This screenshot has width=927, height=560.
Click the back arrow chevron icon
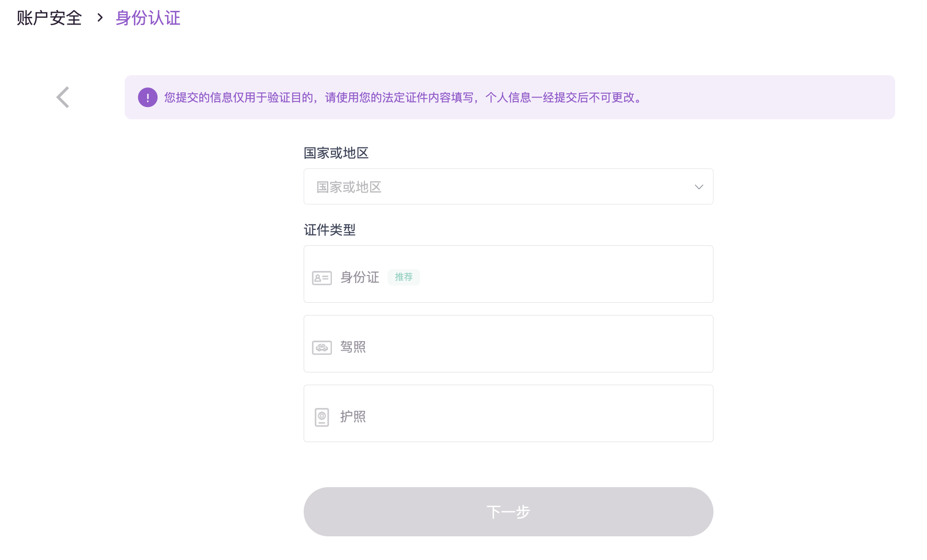[x=63, y=97]
